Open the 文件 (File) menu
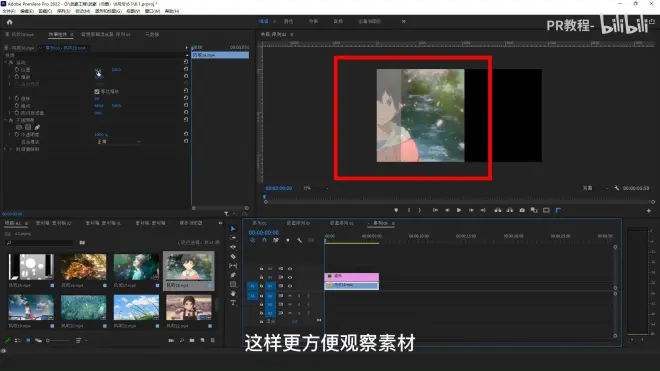This screenshot has height=371, width=660. tap(9, 11)
